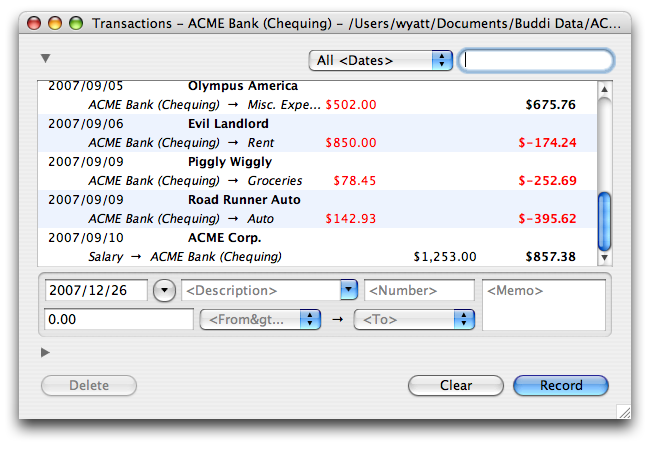Select the Road Runner Auto transaction
Image resolution: width=656 pixels, height=449 pixels.
(x=317, y=209)
